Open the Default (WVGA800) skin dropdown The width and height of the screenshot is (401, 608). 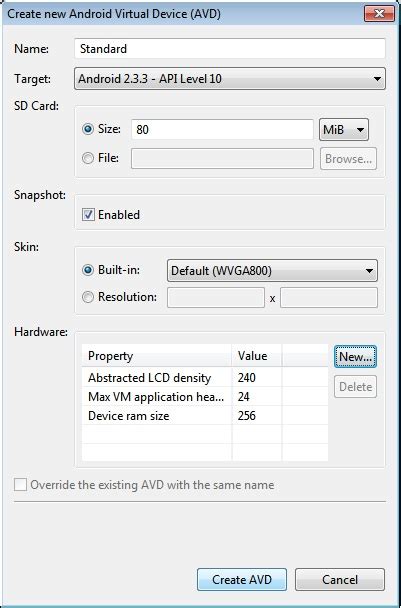point(272,270)
